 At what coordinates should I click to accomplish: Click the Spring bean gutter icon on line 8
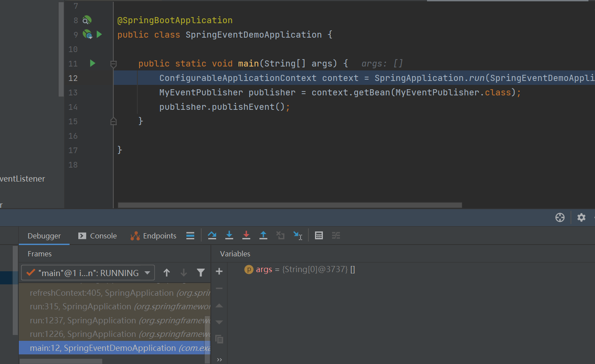tap(87, 20)
